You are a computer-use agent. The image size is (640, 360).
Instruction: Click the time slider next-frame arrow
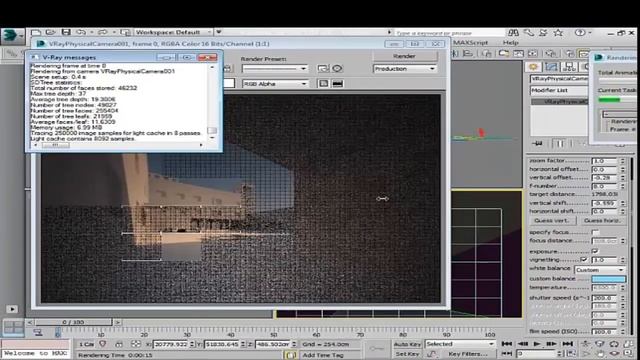(x=118, y=322)
